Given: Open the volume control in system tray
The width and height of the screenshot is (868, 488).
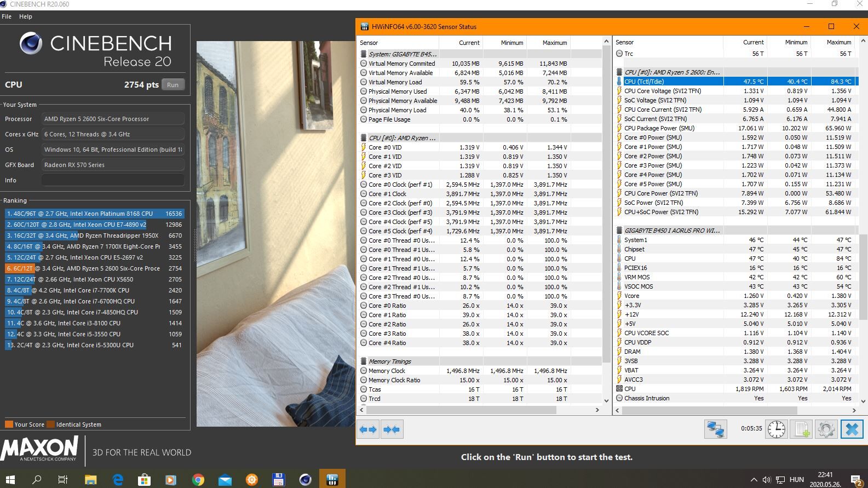Looking at the screenshot, I should [x=766, y=480].
